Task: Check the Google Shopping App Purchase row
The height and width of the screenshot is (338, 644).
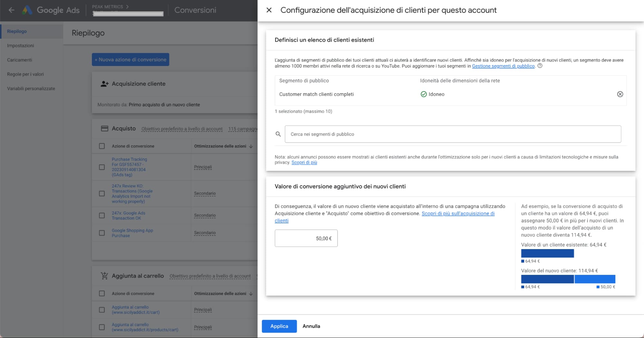Action: tap(102, 233)
